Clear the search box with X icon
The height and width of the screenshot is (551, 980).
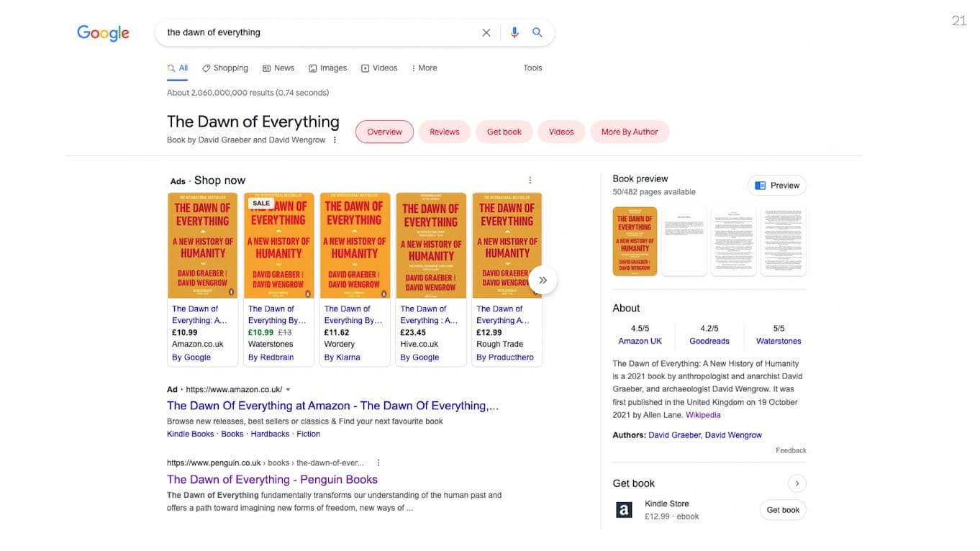[x=486, y=32]
